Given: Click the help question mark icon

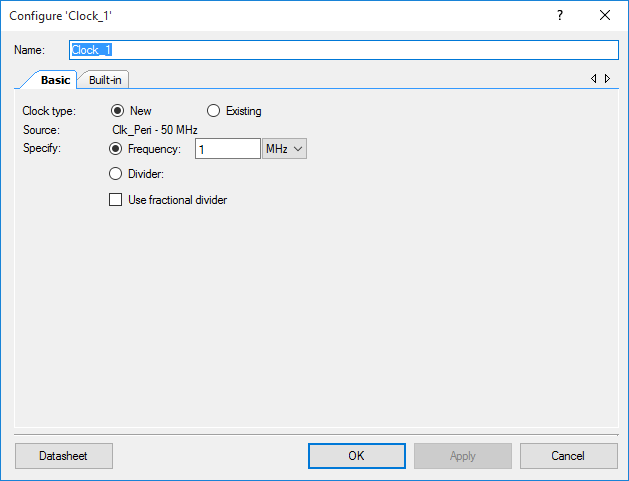Looking at the screenshot, I should click(560, 15).
